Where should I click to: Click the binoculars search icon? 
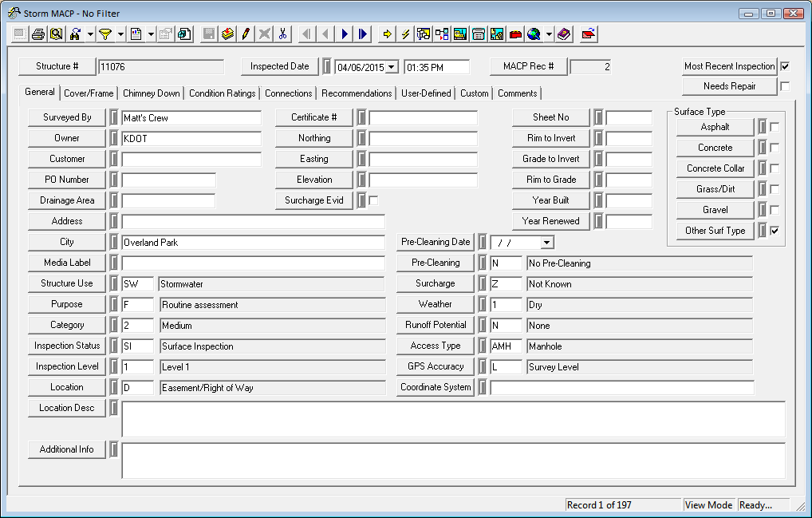point(75,34)
